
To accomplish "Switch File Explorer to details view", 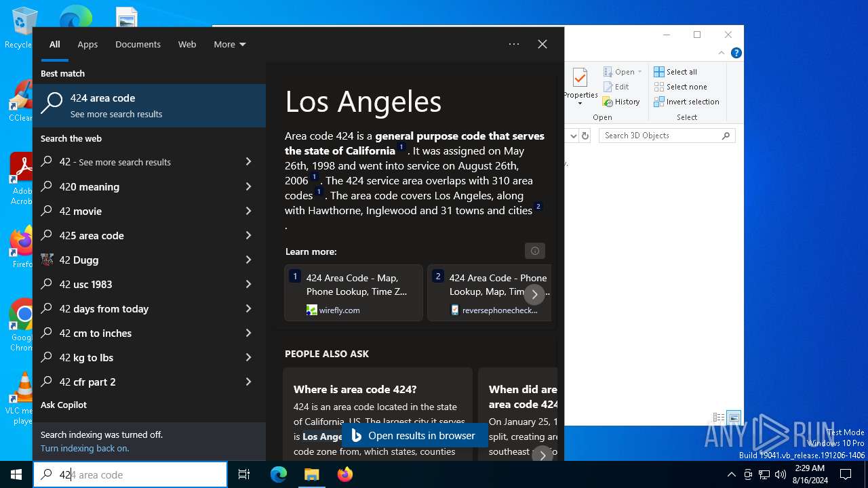I will point(719,418).
